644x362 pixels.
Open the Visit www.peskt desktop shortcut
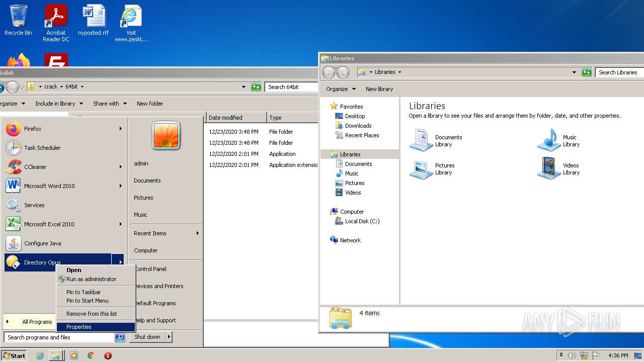131,23
